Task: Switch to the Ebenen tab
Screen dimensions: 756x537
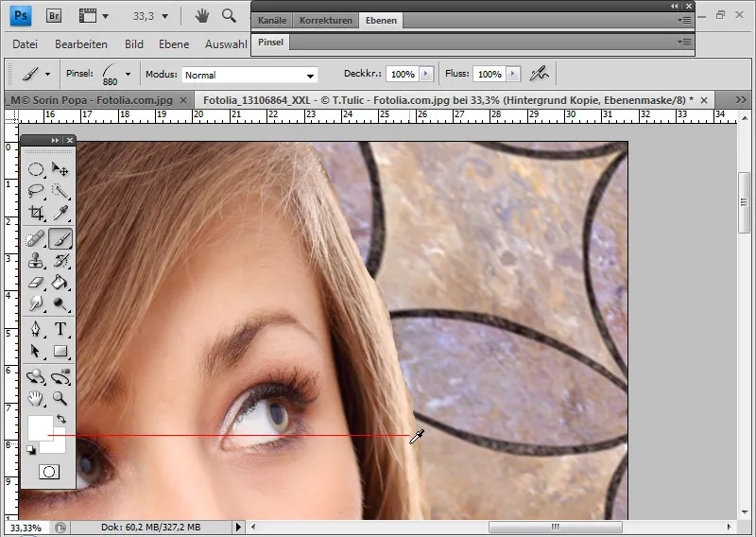Action: pyautogui.click(x=381, y=20)
